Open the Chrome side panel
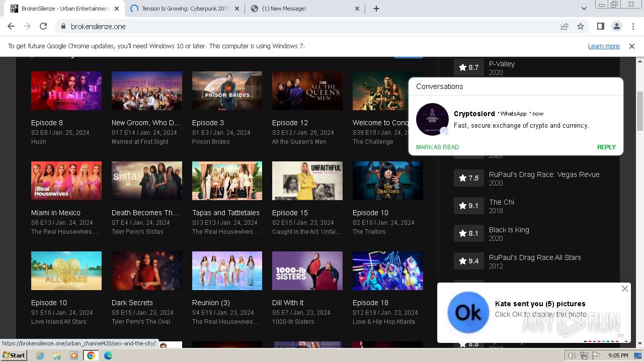Viewport: 644px width, 362px height. [600, 27]
